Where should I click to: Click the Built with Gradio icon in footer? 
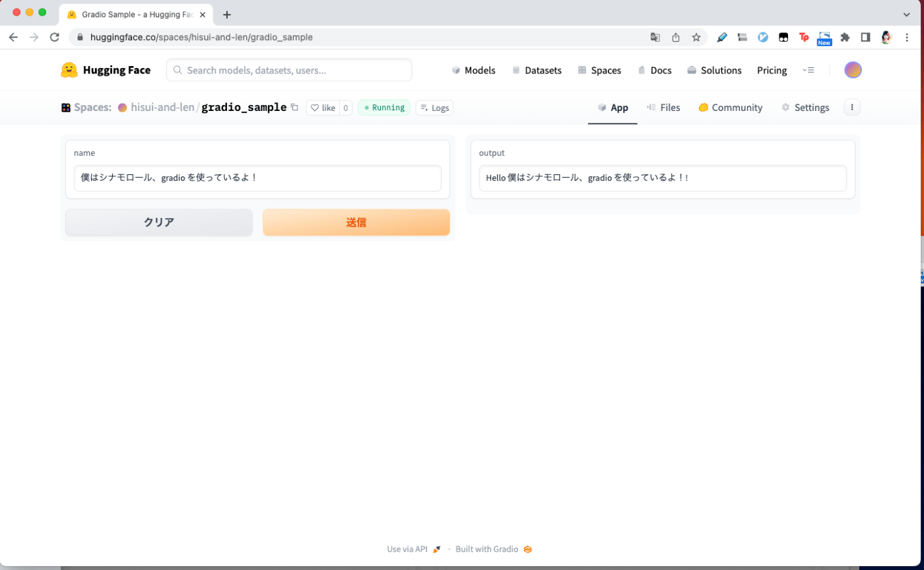pyautogui.click(x=527, y=549)
